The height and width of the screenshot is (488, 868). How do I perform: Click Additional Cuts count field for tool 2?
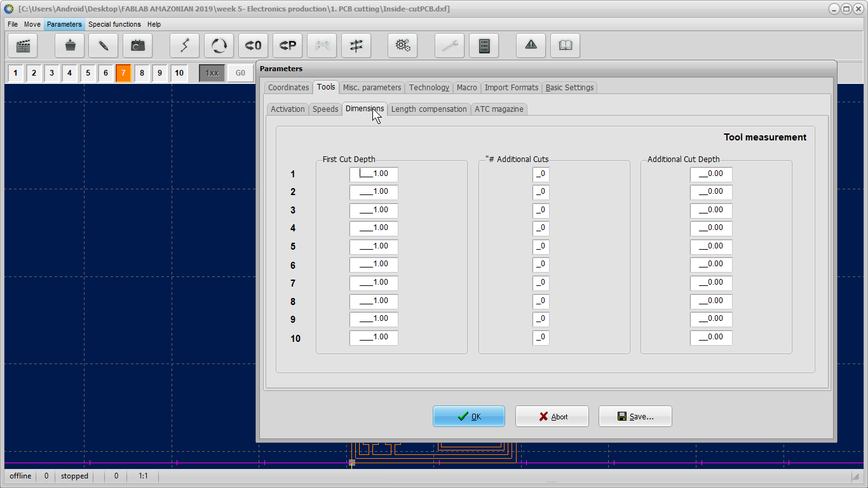(x=541, y=192)
